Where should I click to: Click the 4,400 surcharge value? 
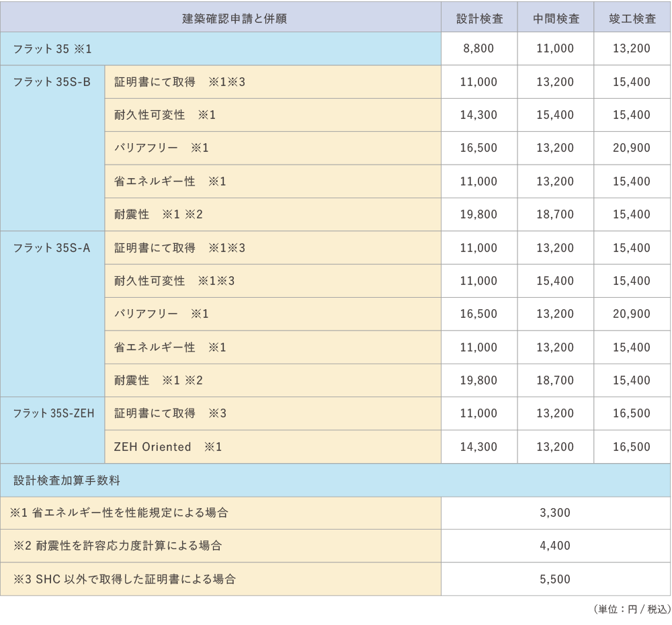[x=555, y=546]
